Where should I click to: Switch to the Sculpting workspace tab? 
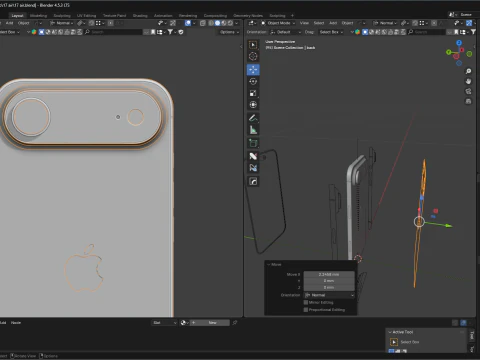[62, 16]
